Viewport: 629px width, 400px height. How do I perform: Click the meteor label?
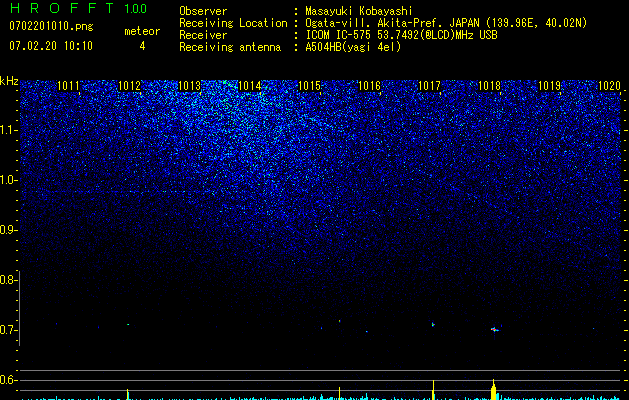coord(142,31)
